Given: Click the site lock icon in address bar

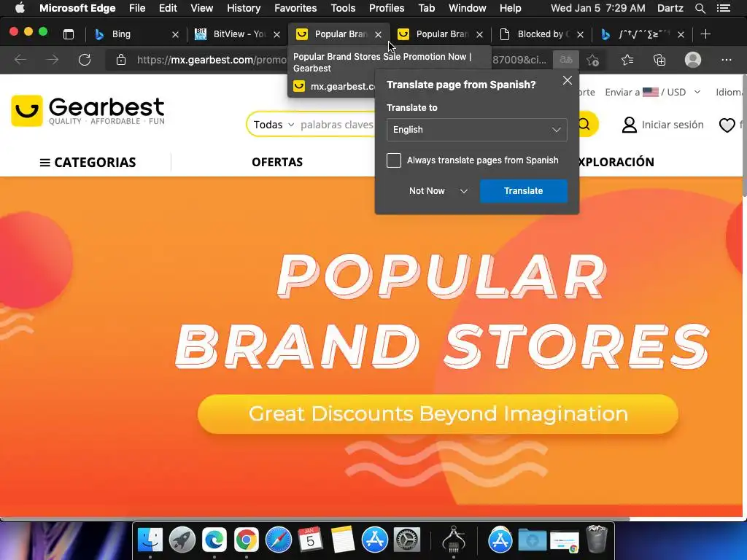Looking at the screenshot, I should pos(121,60).
